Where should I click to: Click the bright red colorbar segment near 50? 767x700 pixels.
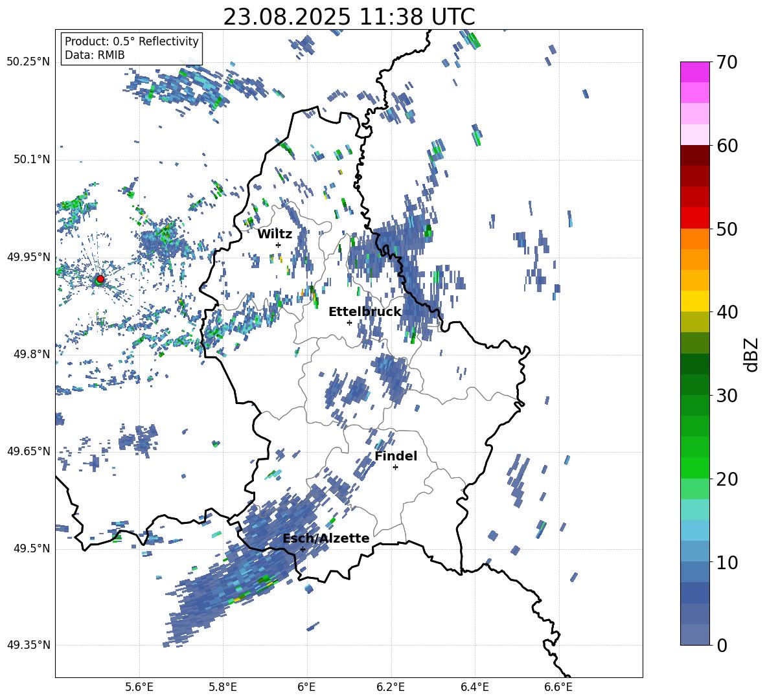tap(694, 218)
